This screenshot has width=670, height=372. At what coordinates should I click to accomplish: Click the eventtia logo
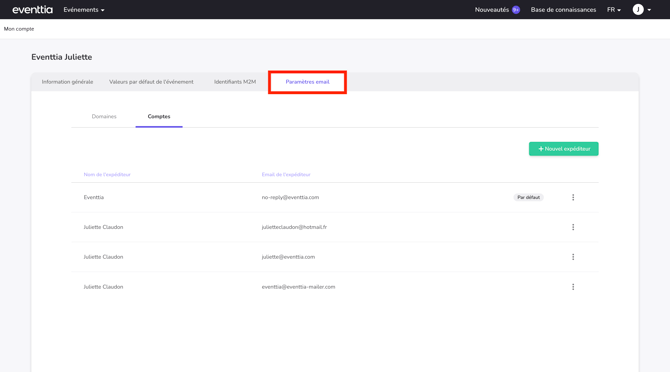pyautogui.click(x=32, y=9)
